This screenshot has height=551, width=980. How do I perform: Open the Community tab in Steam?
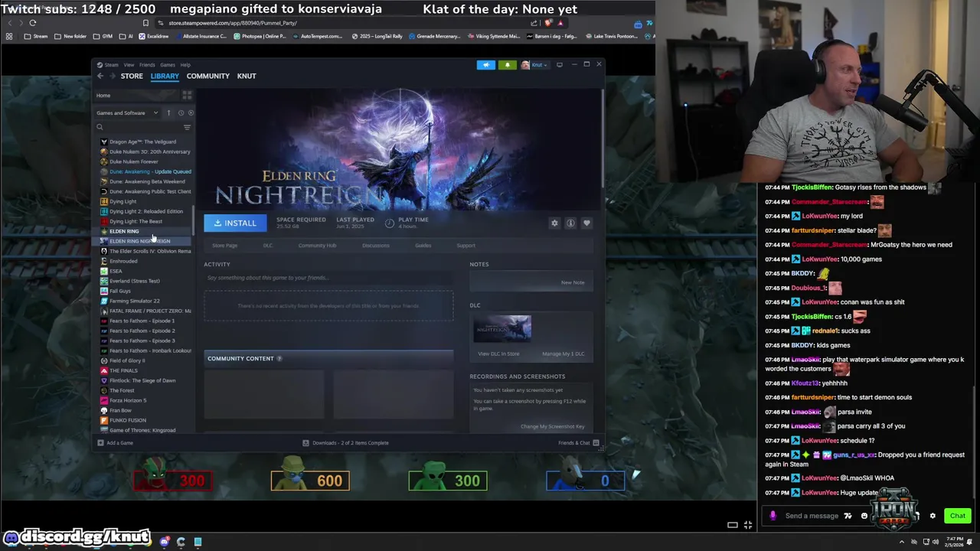pyautogui.click(x=208, y=76)
